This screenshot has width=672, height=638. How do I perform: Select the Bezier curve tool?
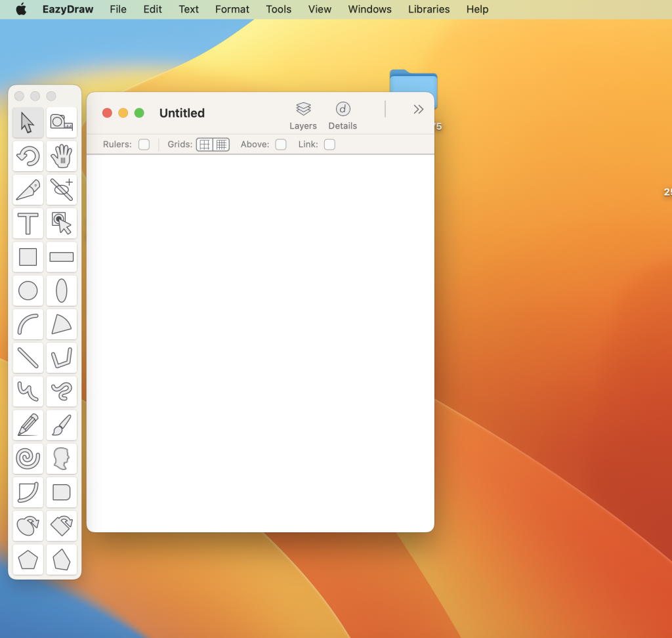[28, 391]
